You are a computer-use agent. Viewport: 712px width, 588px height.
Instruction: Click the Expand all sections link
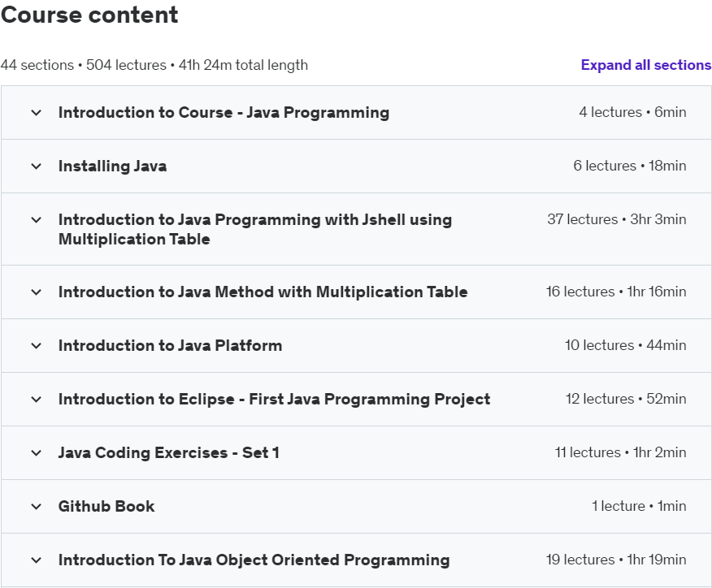(645, 65)
